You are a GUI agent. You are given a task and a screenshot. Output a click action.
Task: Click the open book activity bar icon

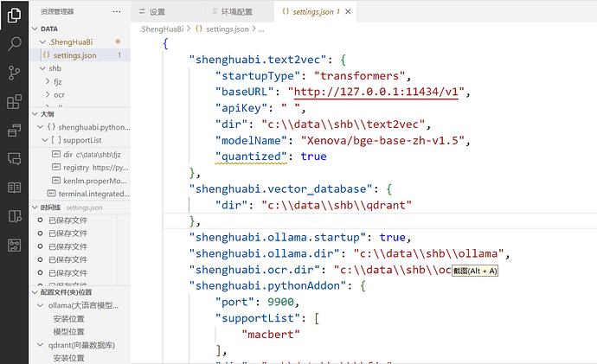pos(14,188)
